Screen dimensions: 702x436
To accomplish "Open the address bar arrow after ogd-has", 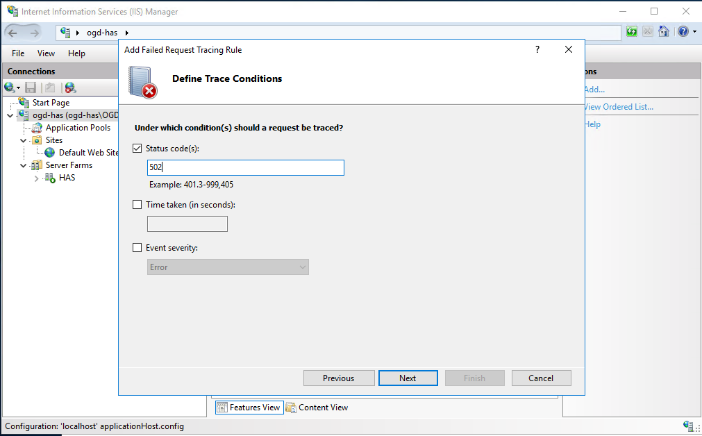I will (127, 33).
